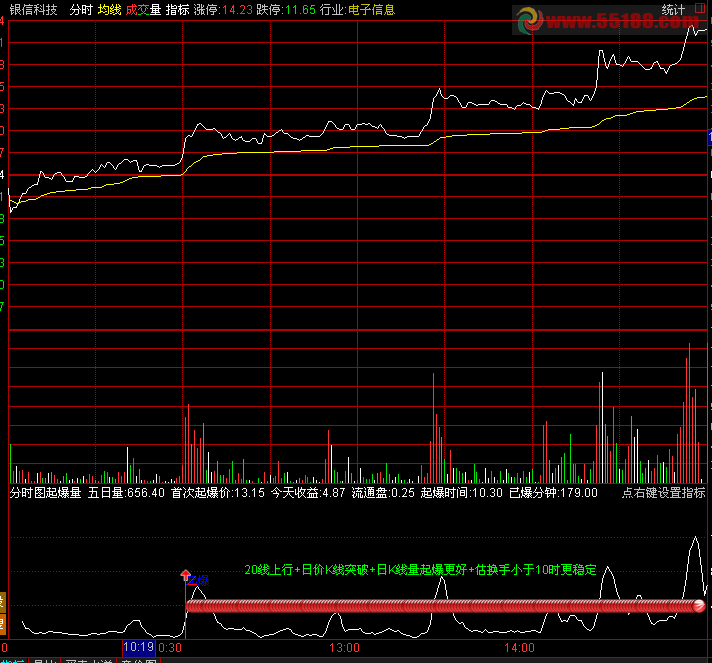
Task: Open the 统计 statistics panel
Action: [673, 10]
